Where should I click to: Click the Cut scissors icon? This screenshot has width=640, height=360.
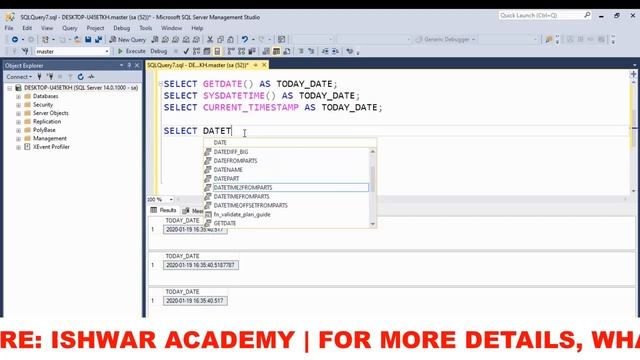point(210,40)
